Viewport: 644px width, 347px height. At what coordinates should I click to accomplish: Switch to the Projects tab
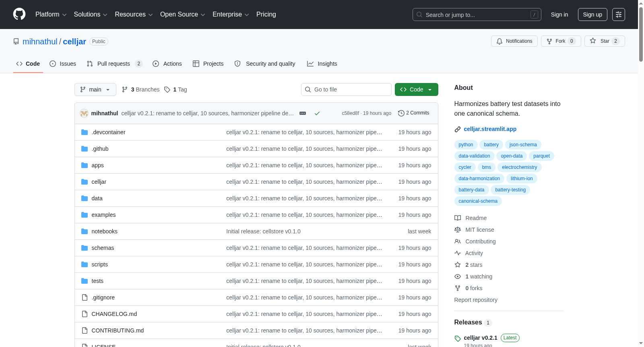[x=208, y=64]
